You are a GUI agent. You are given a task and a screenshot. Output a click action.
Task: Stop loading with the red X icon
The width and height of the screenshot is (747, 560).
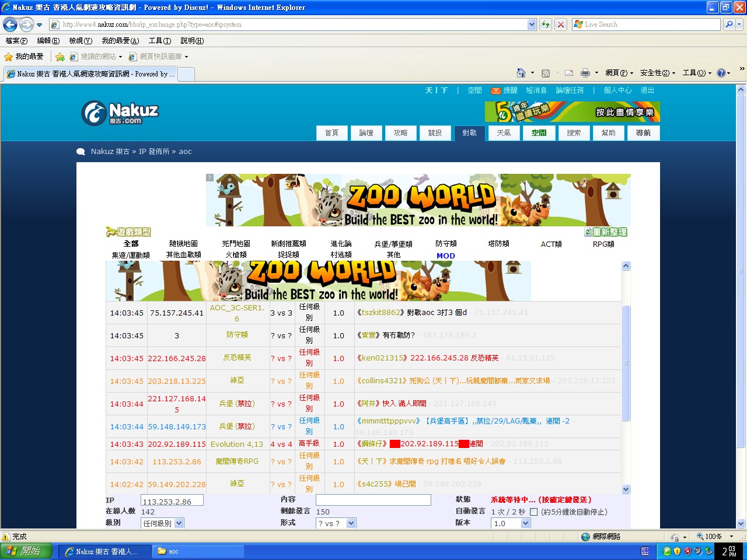pos(561,24)
